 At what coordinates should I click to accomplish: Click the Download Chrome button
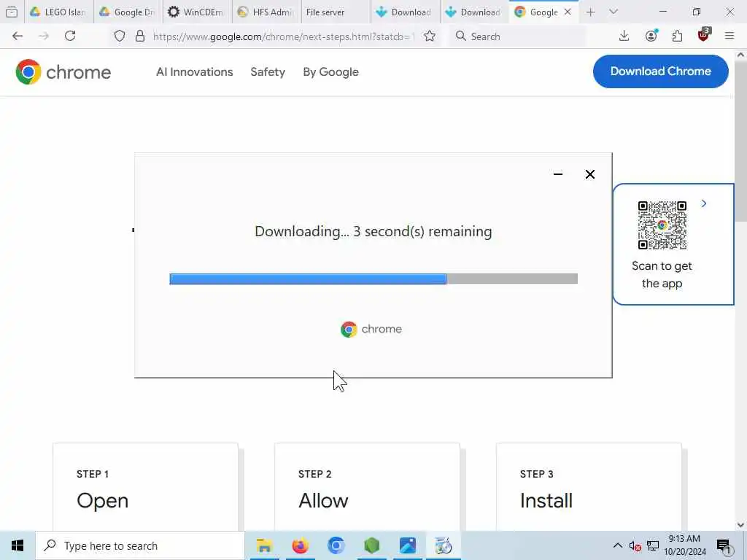[x=661, y=71]
